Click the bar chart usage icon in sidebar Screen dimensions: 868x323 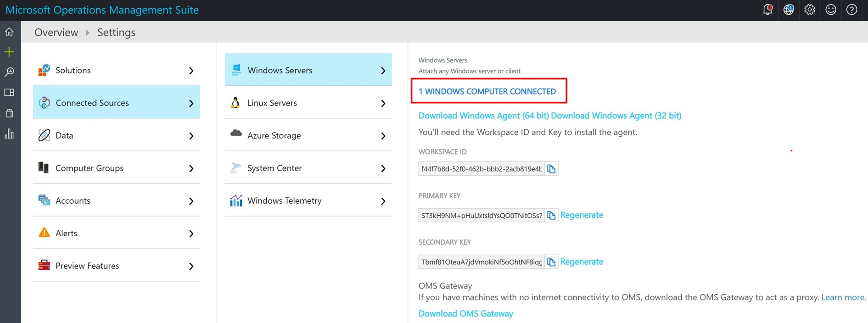(x=9, y=134)
